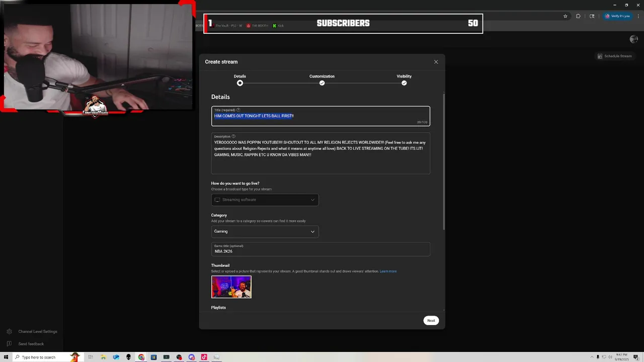Select the stream thumbnail image
The height and width of the screenshot is (362, 644).
(x=231, y=287)
